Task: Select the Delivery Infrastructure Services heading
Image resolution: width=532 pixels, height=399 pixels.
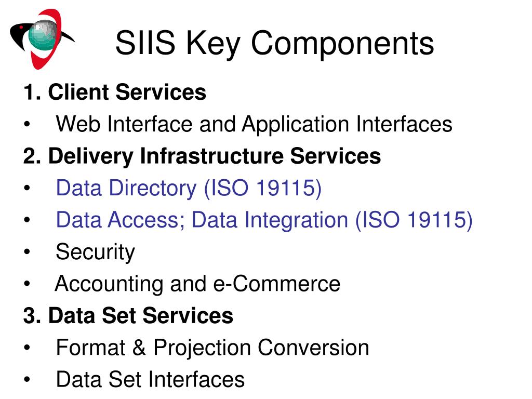Action: (202, 156)
